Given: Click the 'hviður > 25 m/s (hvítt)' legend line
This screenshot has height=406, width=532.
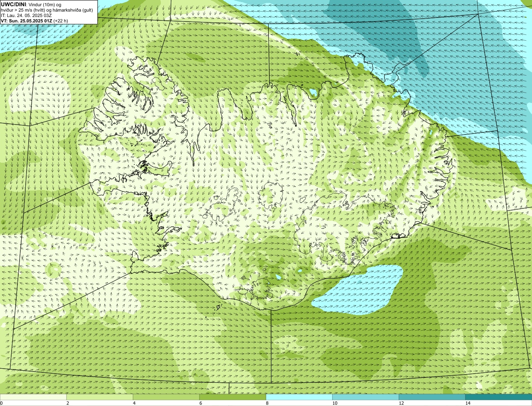Looking at the screenshot, I should [47, 10].
